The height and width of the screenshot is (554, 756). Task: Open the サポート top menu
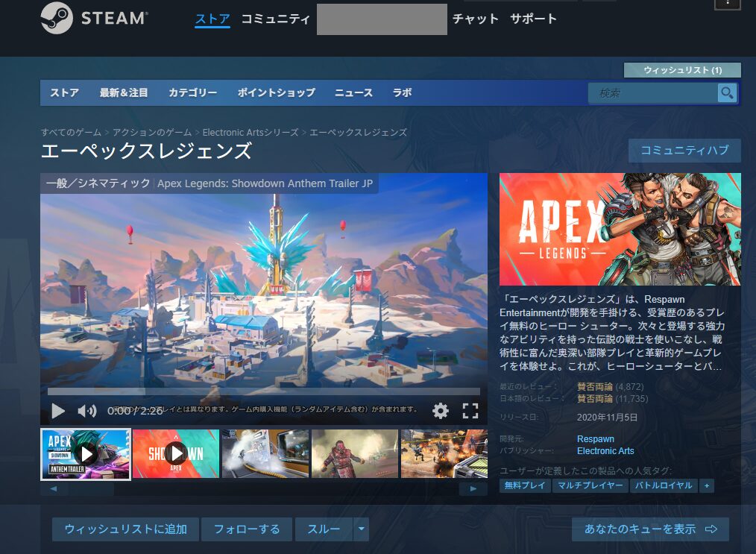click(533, 19)
